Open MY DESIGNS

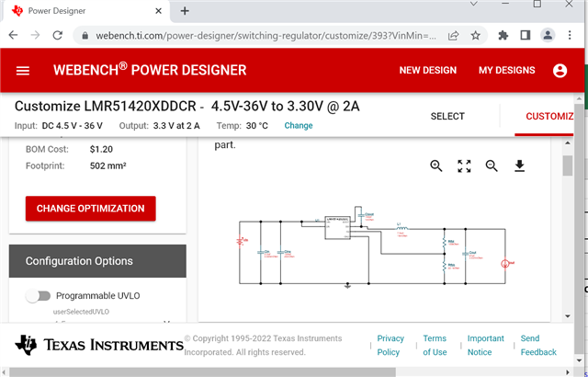click(x=506, y=71)
